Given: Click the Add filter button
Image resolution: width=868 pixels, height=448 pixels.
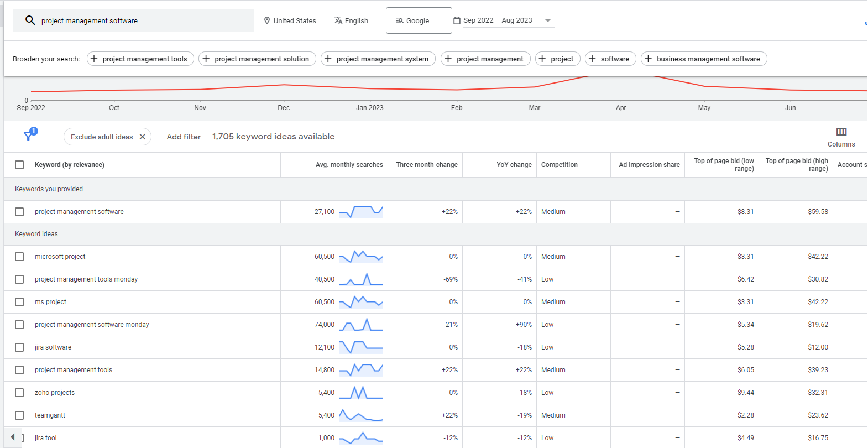Looking at the screenshot, I should click(x=184, y=137).
